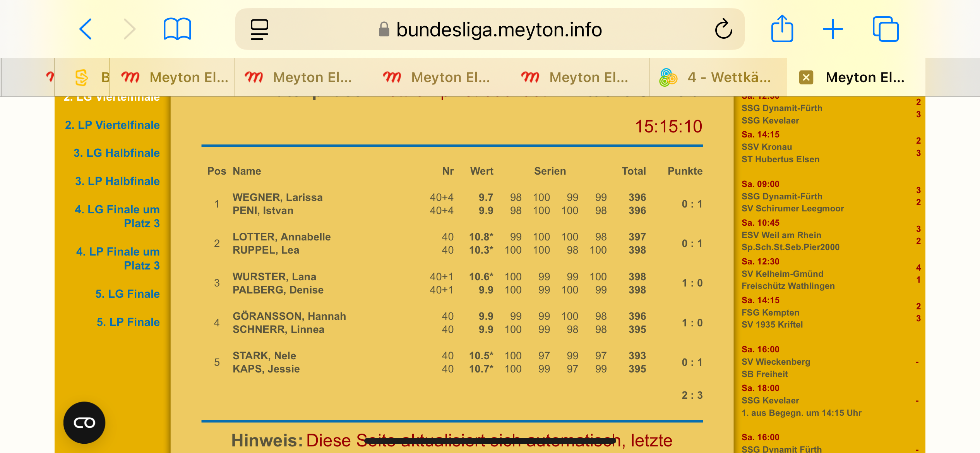This screenshot has width=980, height=453.
Task: Open the reader/page menu icon
Action: click(x=259, y=29)
